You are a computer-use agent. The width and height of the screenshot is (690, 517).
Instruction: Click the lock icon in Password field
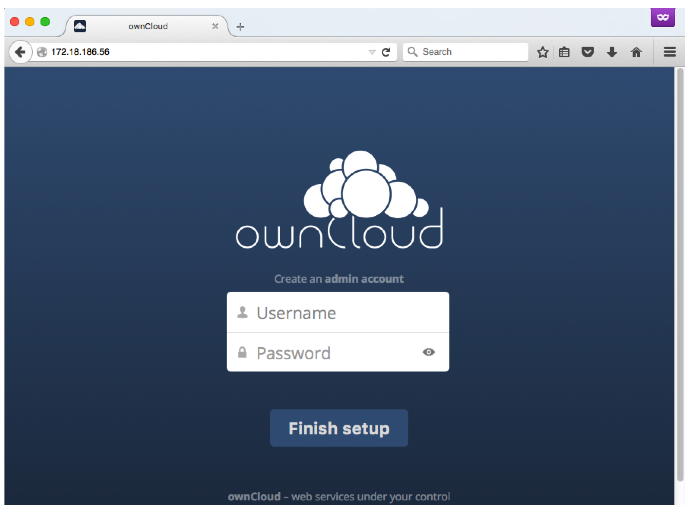(x=242, y=352)
